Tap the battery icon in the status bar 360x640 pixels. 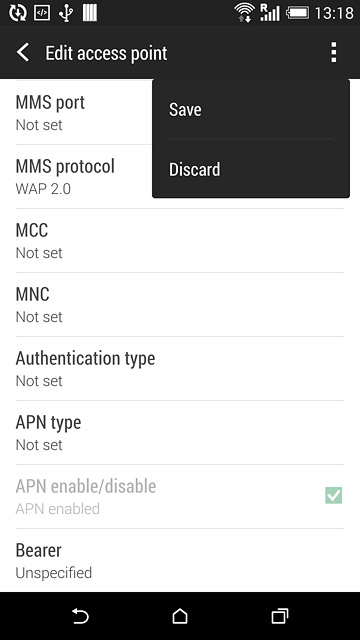(x=298, y=13)
